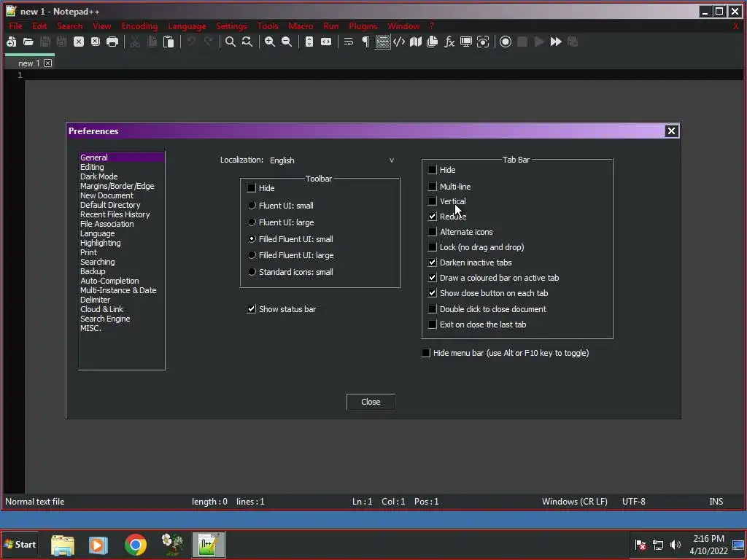Open the Localization English dropdown
747x560 pixels.
[x=332, y=160]
